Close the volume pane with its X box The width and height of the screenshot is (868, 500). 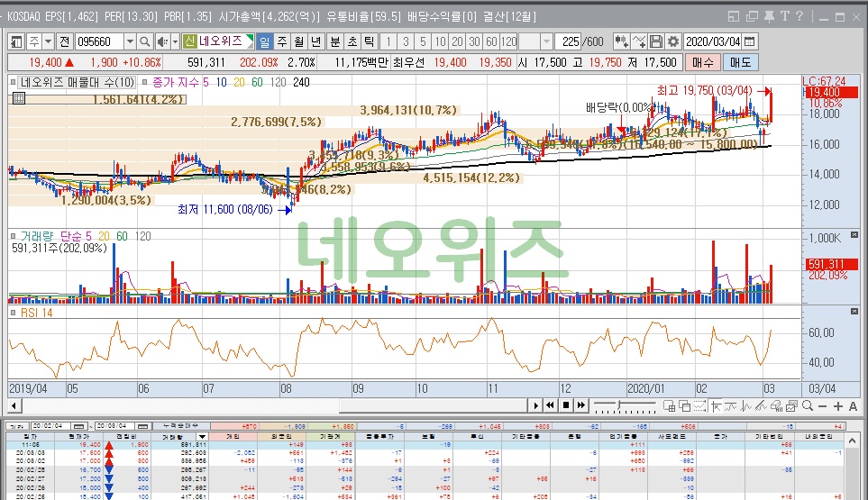pos(854,235)
